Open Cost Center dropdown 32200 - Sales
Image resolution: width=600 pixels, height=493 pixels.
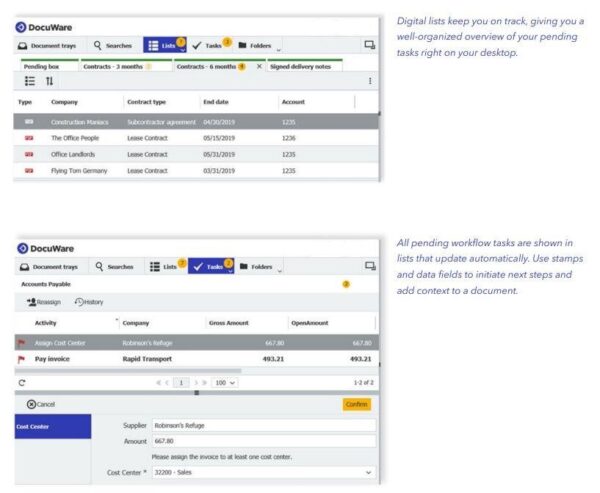(264, 472)
